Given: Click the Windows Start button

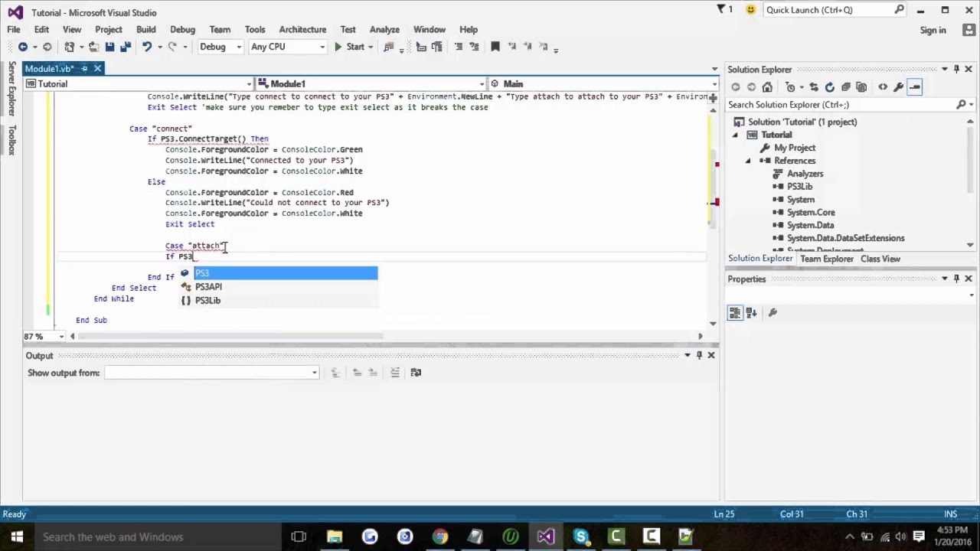Looking at the screenshot, I should [17, 536].
